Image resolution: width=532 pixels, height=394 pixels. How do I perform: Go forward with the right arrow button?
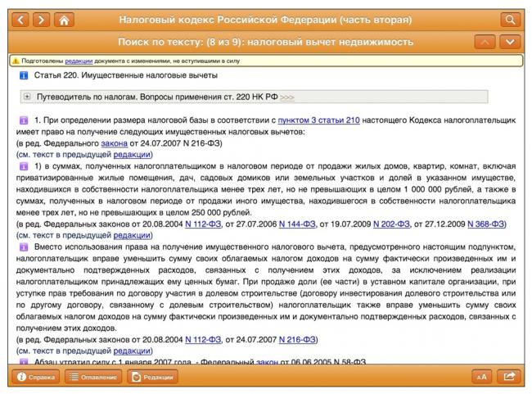coord(41,20)
